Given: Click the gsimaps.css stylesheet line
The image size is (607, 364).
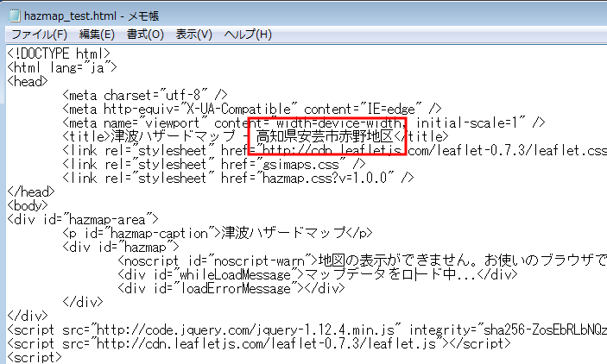Looking at the screenshot, I should click(x=213, y=165).
